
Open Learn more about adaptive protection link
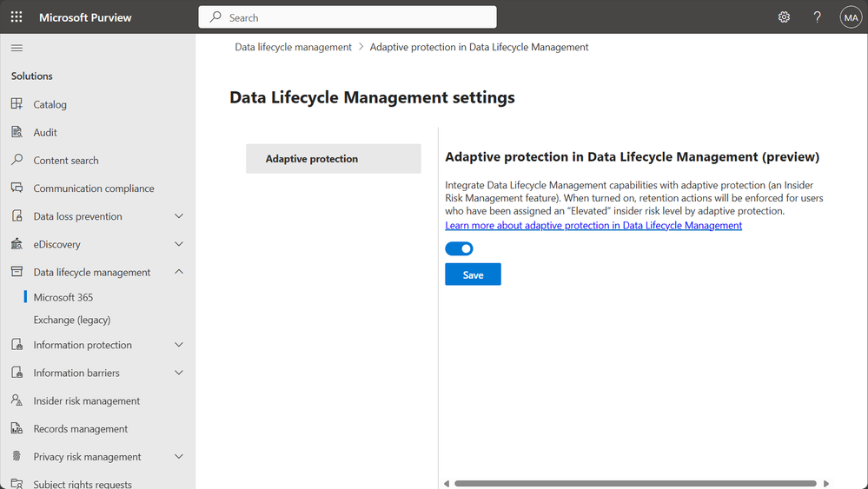[x=593, y=225]
